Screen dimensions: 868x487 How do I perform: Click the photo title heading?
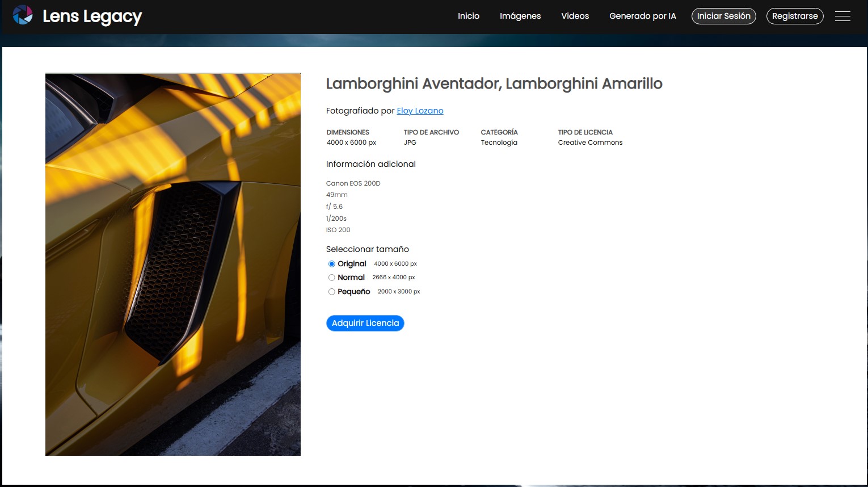point(494,83)
